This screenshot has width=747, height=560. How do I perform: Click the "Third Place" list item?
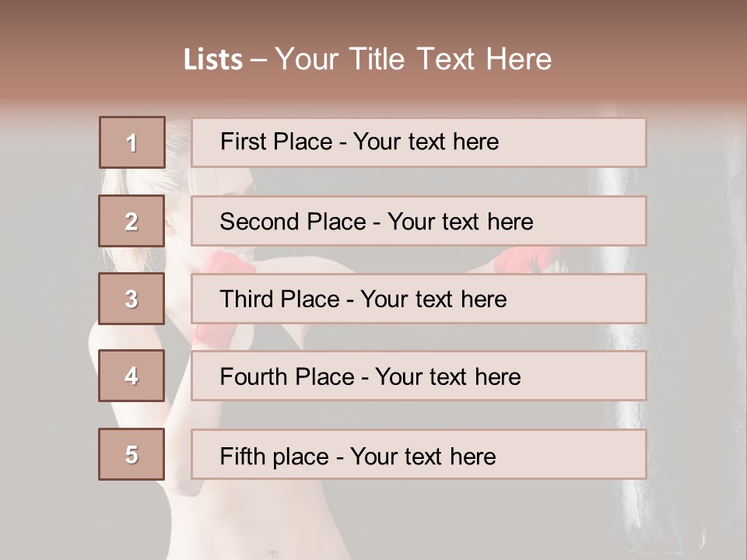[419, 299]
